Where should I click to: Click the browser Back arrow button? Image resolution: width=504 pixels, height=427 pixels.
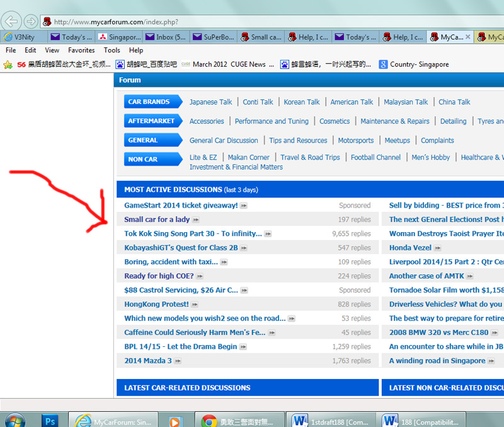click(x=11, y=21)
